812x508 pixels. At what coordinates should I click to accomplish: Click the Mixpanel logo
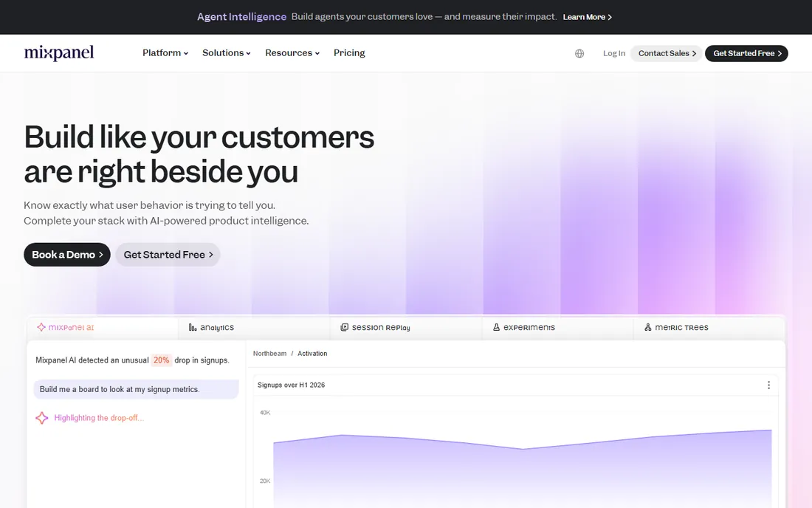click(59, 53)
